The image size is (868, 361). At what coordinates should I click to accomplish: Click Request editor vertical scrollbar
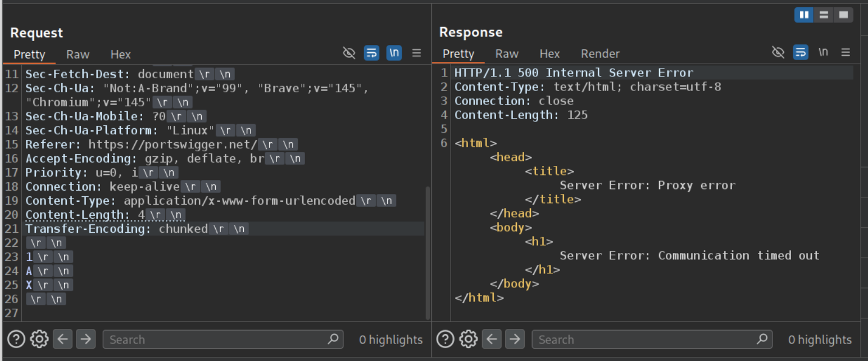(x=428, y=253)
